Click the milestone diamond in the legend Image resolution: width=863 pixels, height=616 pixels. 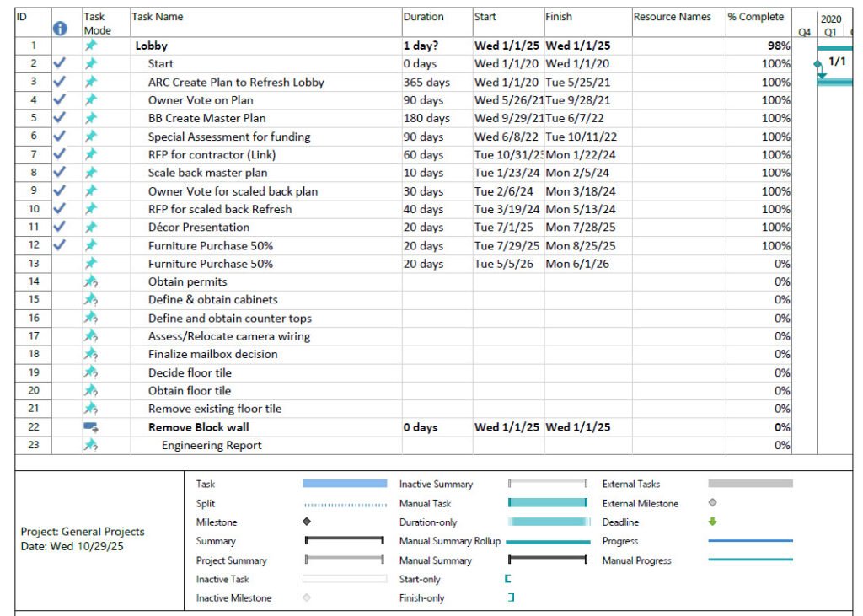tap(307, 522)
